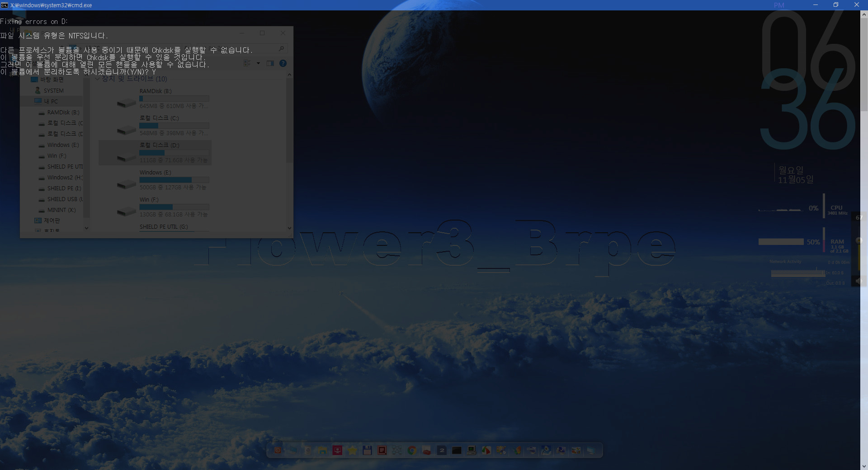The image size is (868, 470).
Task: Click the Explorer navigation pane scroll-down arrow
Action: pyautogui.click(x=86, y=228)
